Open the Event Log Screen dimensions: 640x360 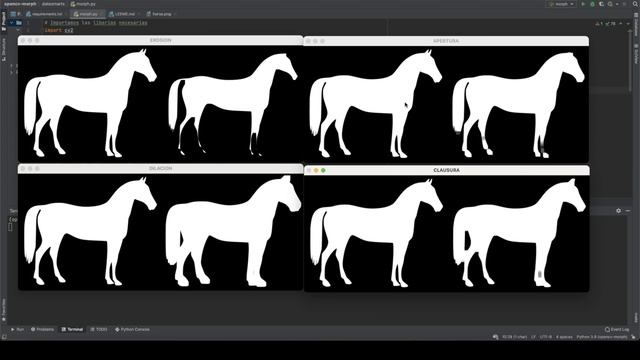(x=617, y=329)
